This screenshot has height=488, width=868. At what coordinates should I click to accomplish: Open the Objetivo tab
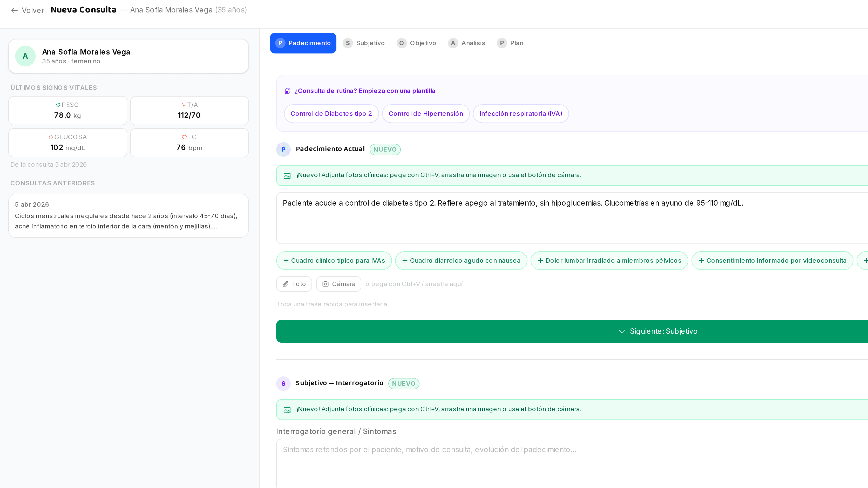point(416,43)
